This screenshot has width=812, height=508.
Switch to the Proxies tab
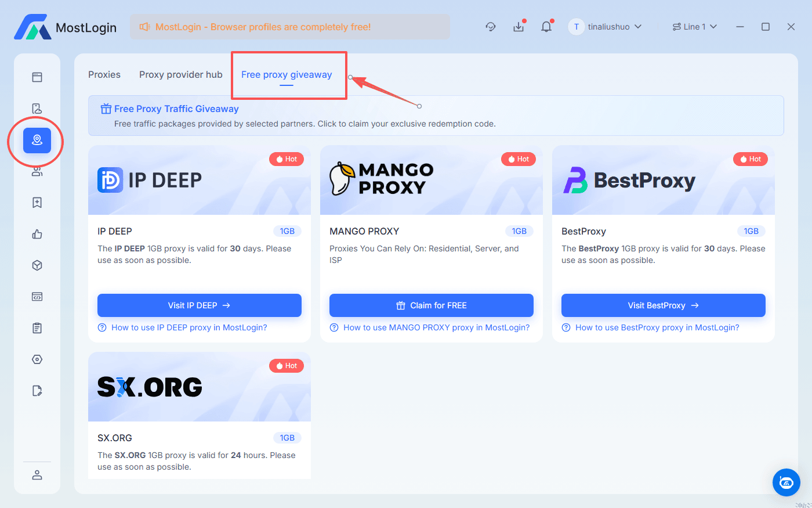[x=104, y=74]
